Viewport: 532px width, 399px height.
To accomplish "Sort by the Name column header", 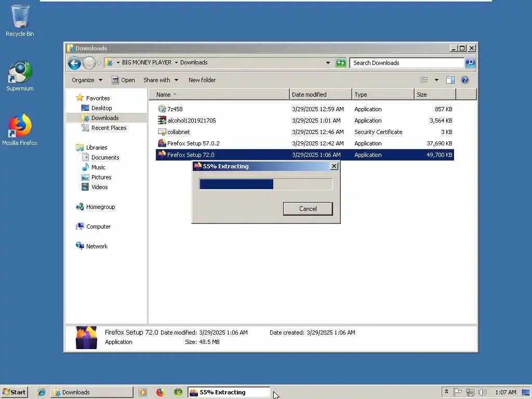I will (x=219, y=95).
